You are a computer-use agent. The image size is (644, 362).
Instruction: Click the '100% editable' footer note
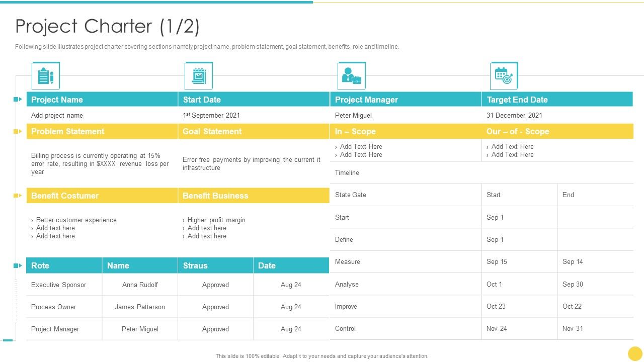322,356
